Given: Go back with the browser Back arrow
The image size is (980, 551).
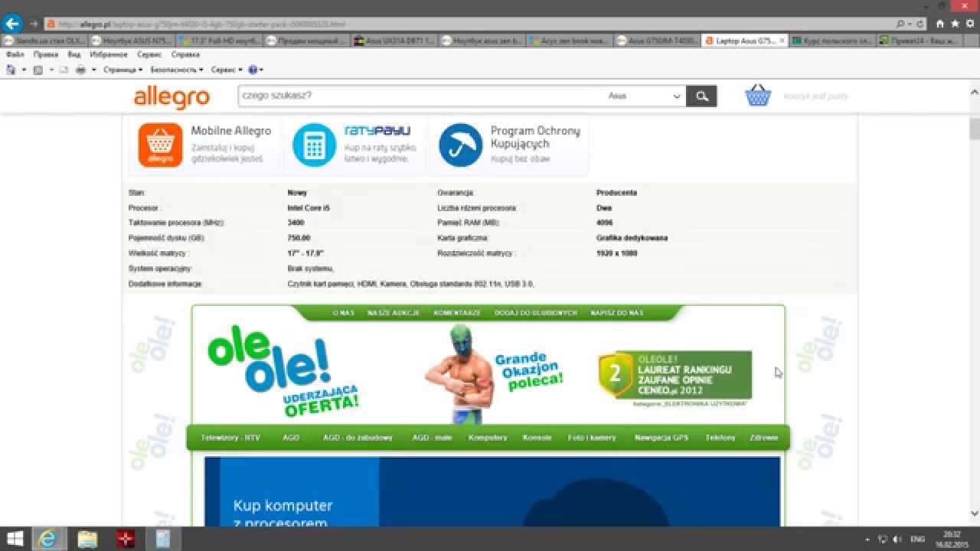Looking at the screenshot, I should [x=12, y=24].
